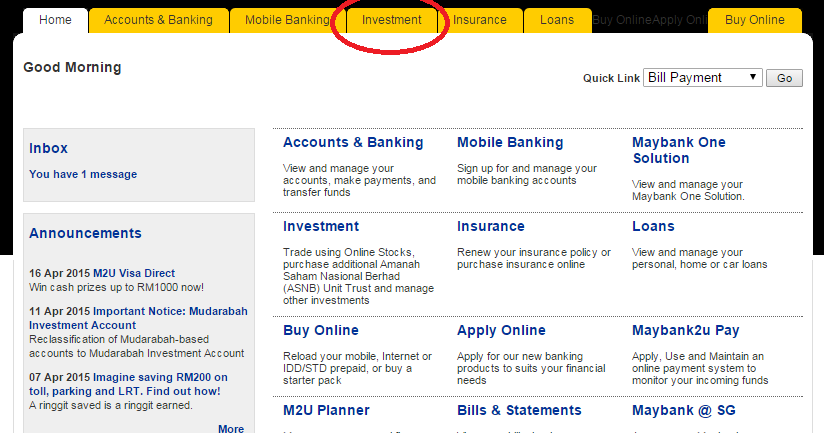This screenshot has height=433, width=824.
Task: Click 'Renew your insurance policy' description text
Action: (x=534, y=259)
